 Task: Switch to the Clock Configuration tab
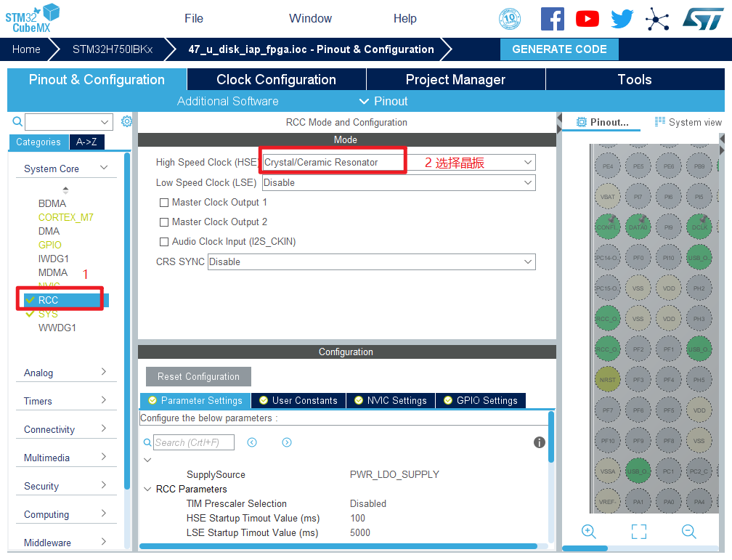pos(276,80)
